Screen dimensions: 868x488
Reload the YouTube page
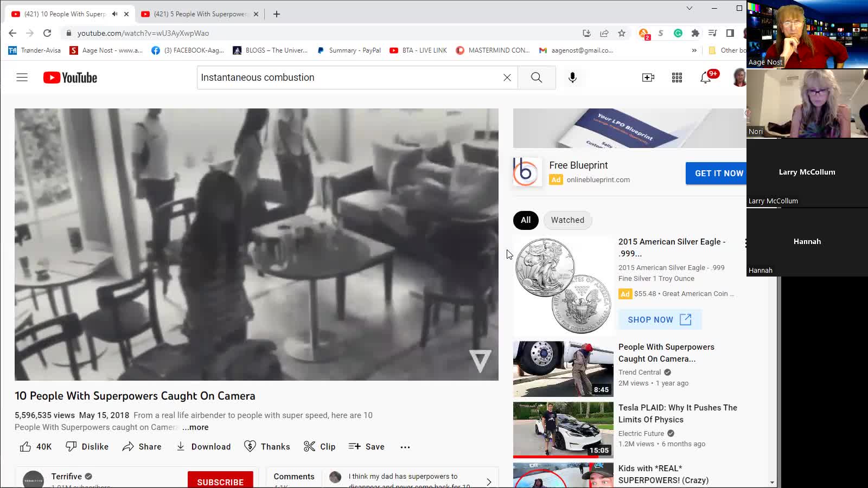click(x=47, y=33)
